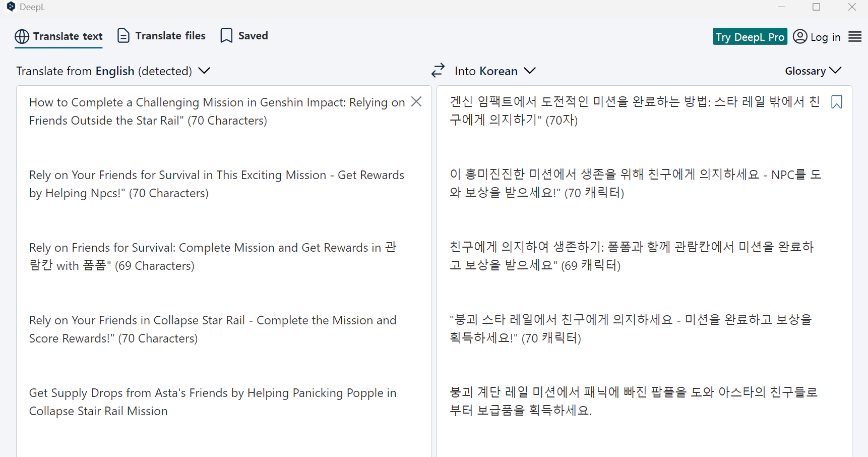Click the globe icon beside Translate text

click(22, 36)
